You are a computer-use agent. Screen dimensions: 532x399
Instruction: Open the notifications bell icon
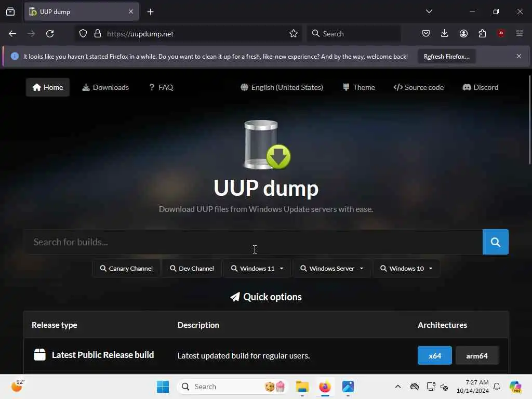[x=497, y=387]
